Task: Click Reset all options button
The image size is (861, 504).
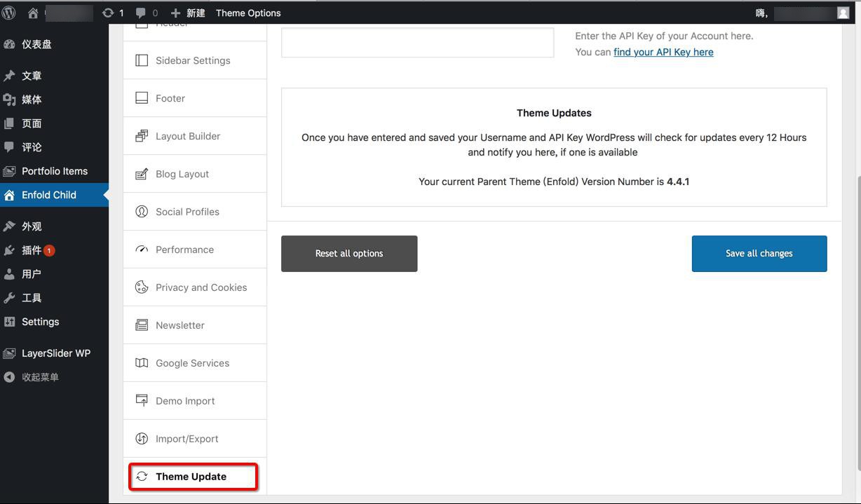Action: click(x=349, y=254)
